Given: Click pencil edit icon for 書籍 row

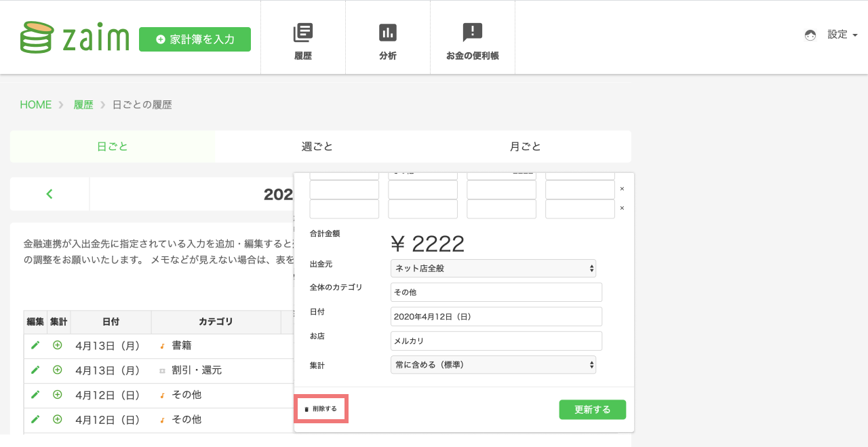Looking at the screenshot, I should [35, 345].
